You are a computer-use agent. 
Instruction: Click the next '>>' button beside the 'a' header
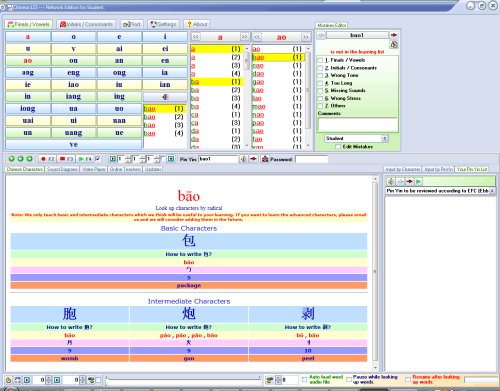[244, 37]
